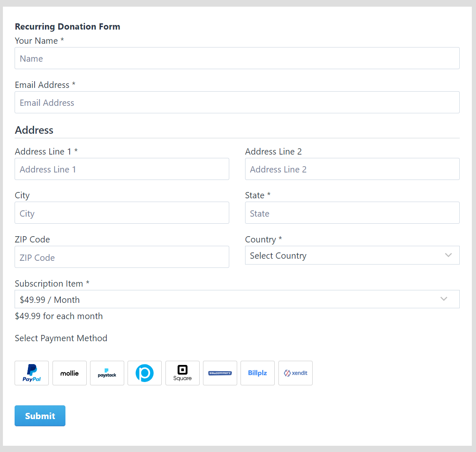476x452 pixels.
Task: Focus the State text input
Action: click(x=352, y=212)
